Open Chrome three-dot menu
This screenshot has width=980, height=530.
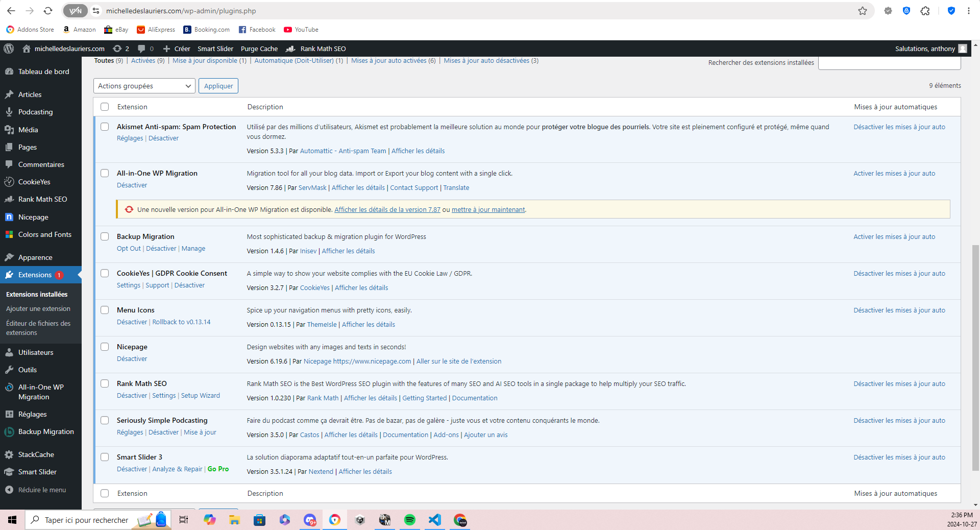coord(968,11)
